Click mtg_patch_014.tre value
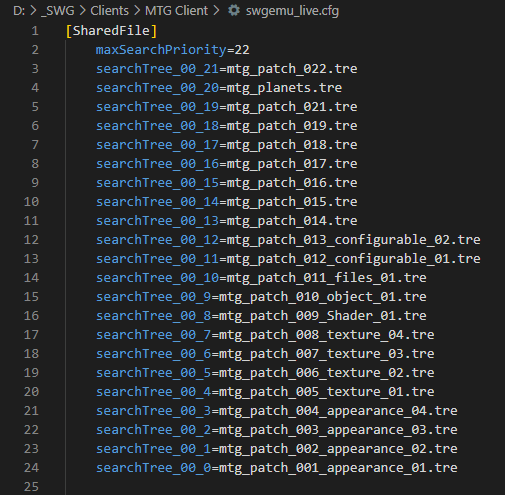The height and width of the screenshot is (495, 505). point(292,221)
